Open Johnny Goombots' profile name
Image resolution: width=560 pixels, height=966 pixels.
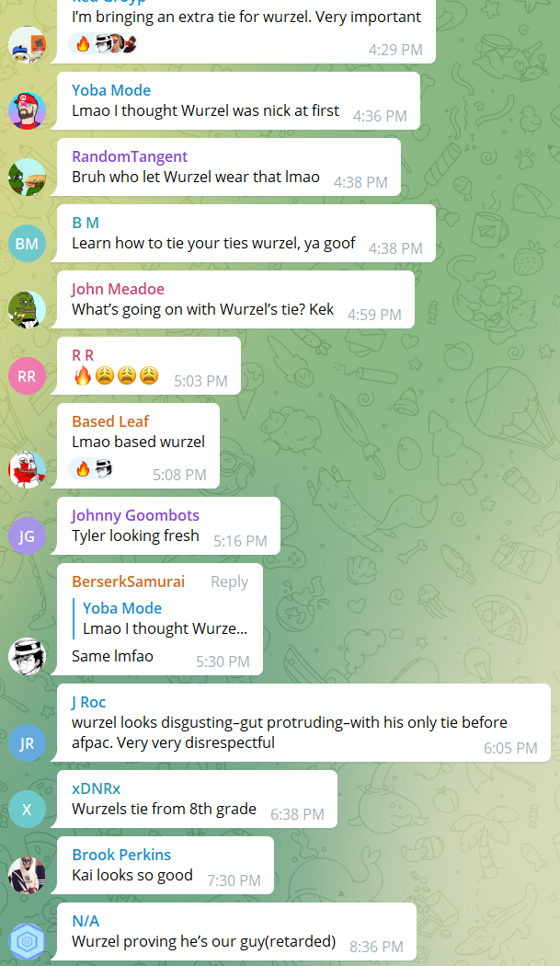pos(135,515)
